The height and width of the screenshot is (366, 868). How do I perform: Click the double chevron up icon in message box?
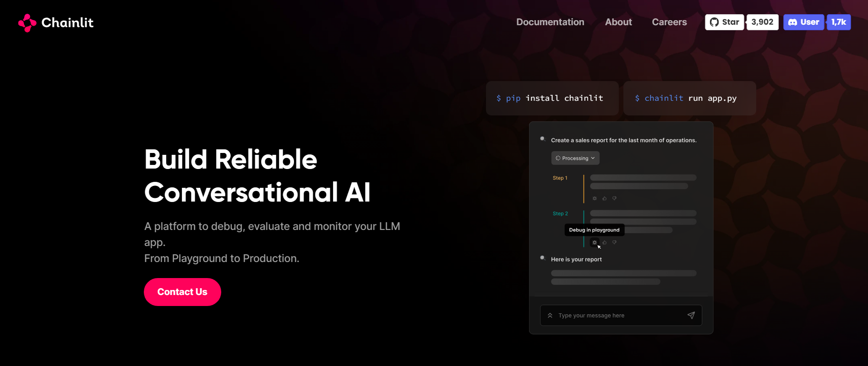(x=550, y=316)
